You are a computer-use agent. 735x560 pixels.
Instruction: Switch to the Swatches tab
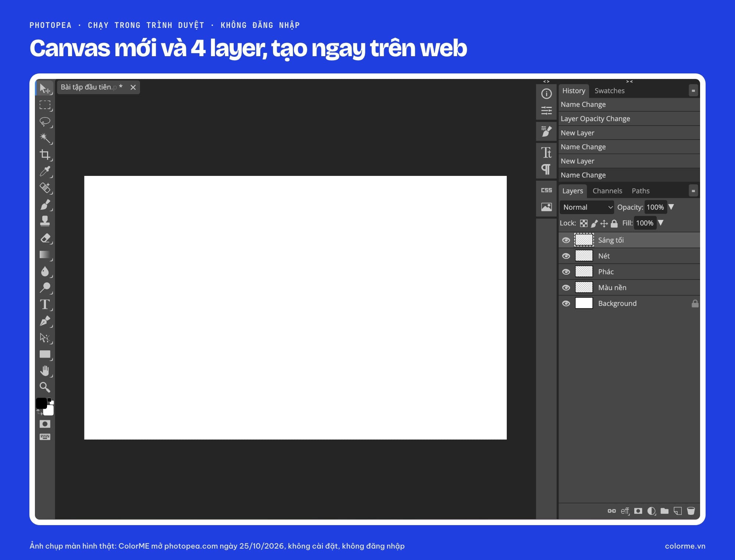click(x=610, y=91)
